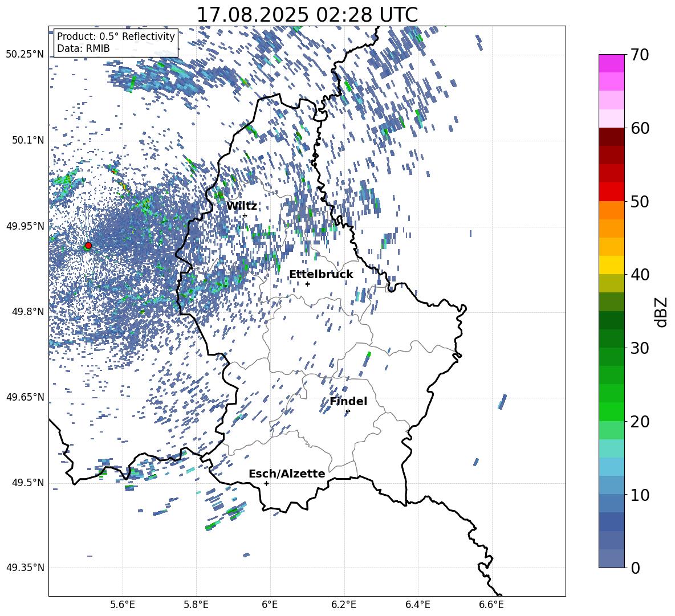Click the Ettelbruck station cross marker
Viewport: 675px width, 616px height.
(307, 284)
